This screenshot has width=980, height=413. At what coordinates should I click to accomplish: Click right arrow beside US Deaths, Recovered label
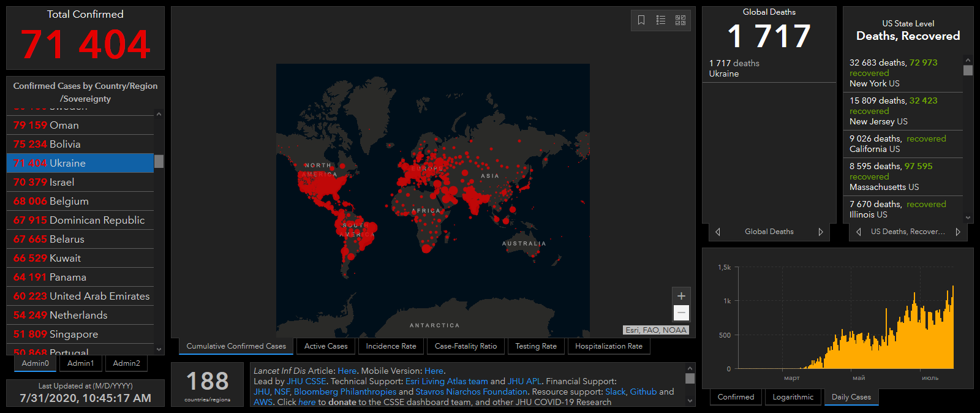point(958,232)
